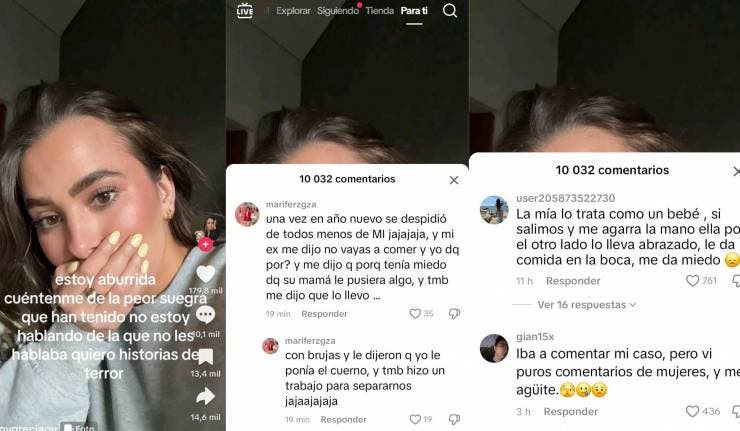
Task: Switch to the Explorar tab
Action: (x=293, y=10)
